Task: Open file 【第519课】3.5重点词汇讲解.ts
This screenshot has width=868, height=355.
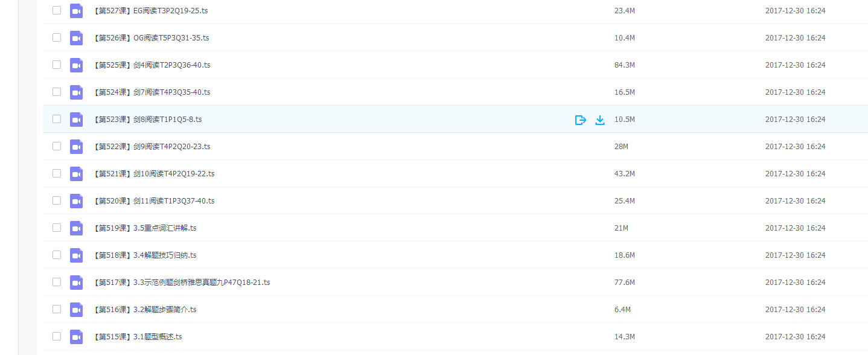Action: [x=145, y=228]
